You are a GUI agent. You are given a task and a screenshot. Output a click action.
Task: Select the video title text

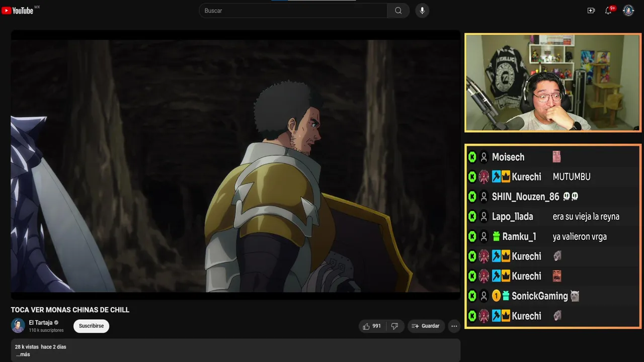click(x=70, y=310)
